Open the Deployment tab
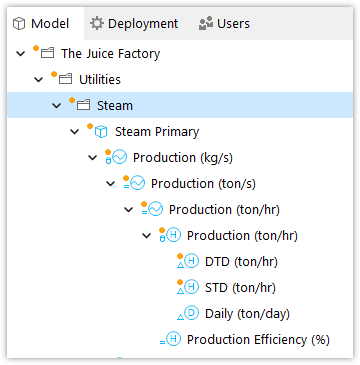360x365 pixels. pyautogui.click(x=134, y=24)
